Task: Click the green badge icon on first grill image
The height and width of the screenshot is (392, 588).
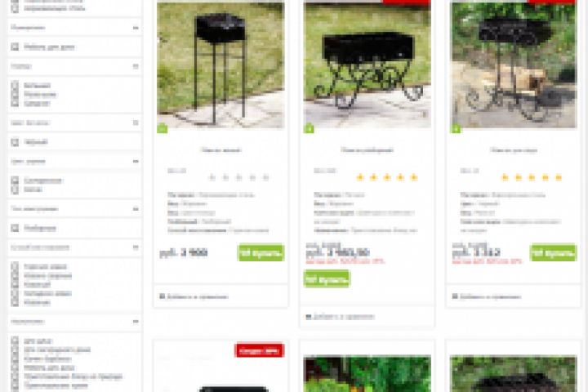Action: point(162,128)
